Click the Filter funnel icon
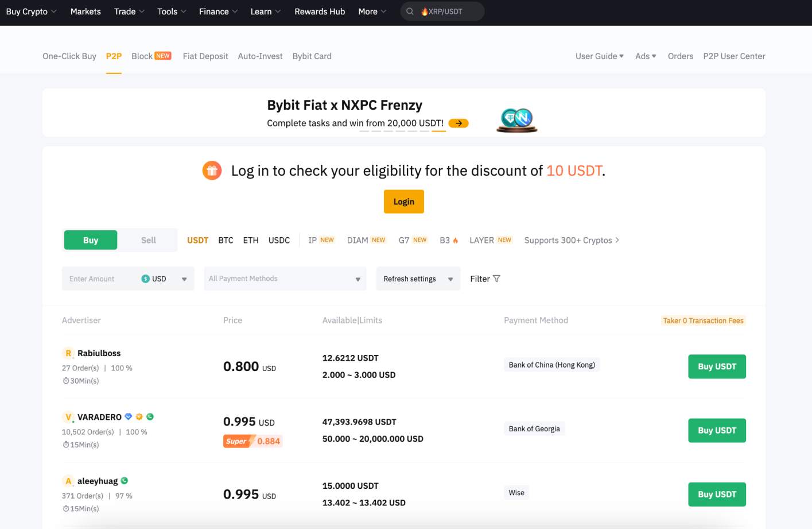Image resolution: width=812 pixels, height=529 pixels. click(x=497, y=279)
